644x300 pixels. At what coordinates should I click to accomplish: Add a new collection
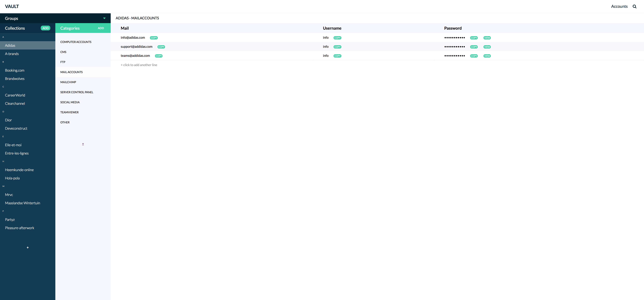click(x=46, y=28)
